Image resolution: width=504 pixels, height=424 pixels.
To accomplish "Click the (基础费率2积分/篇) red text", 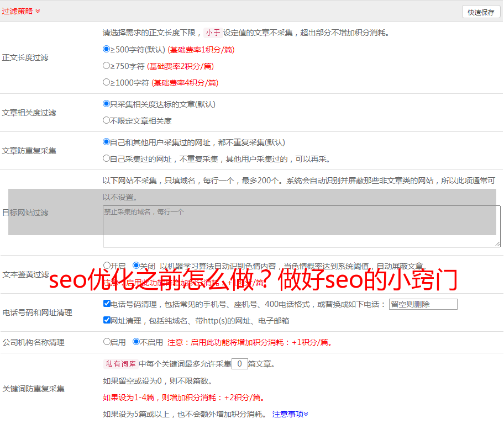I will 180,66.
